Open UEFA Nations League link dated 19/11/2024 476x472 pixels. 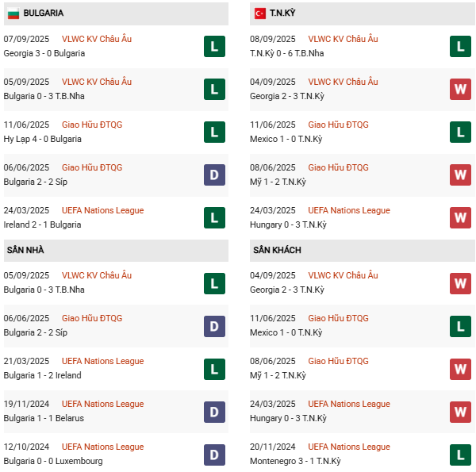click(102, 404)
